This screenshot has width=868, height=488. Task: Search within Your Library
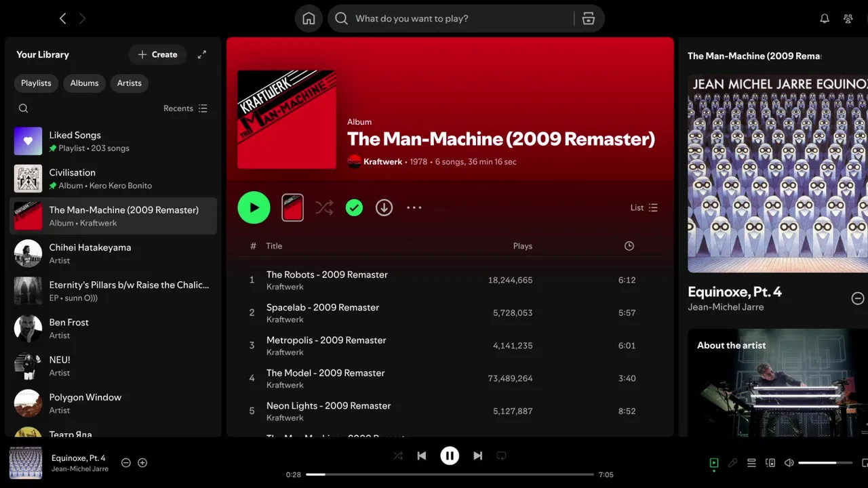pyautogui.click(x=24, y=108)
